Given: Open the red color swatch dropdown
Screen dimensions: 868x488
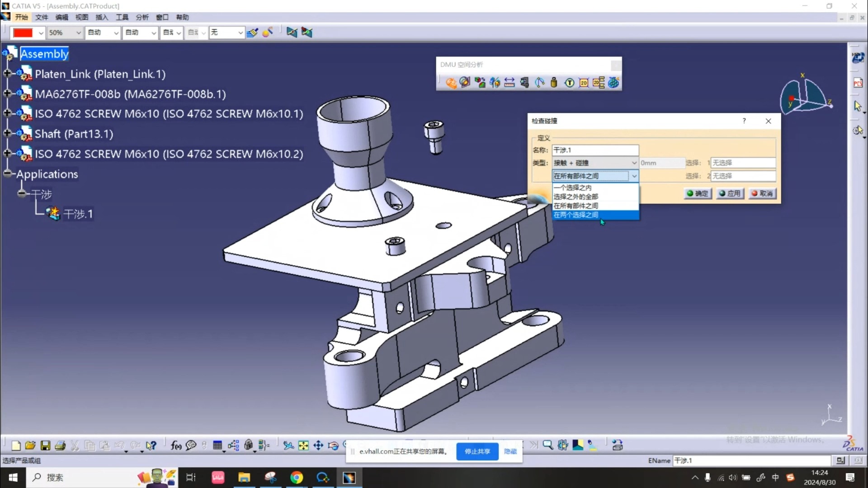Looking at the screenshot, I should tap(41, 33).
